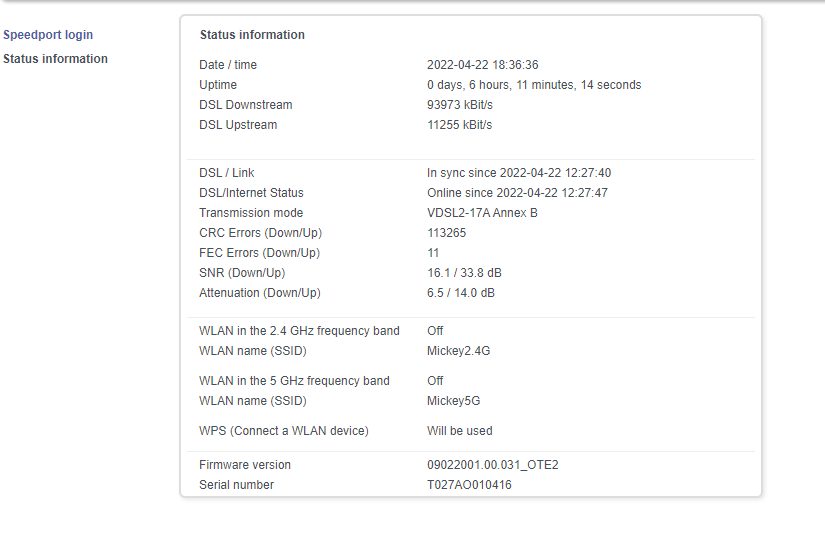Click the SNR value 16.1 / 33.8 dB
The width and height of the screenshot is (825, 535).
[x=464, y=272]
